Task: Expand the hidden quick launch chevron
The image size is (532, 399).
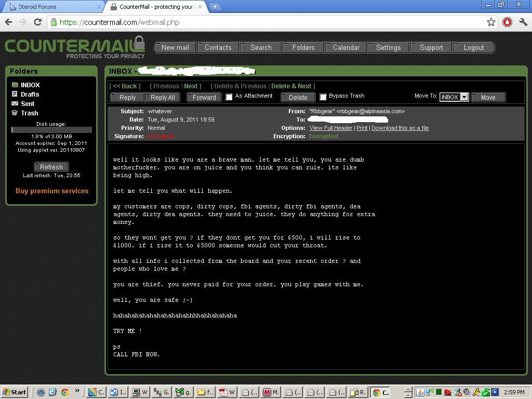Action: [x=77, y=391]
